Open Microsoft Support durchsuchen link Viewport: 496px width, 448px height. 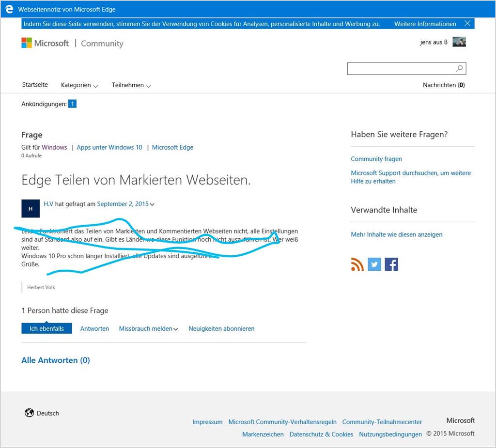click(x=411, y=177)
